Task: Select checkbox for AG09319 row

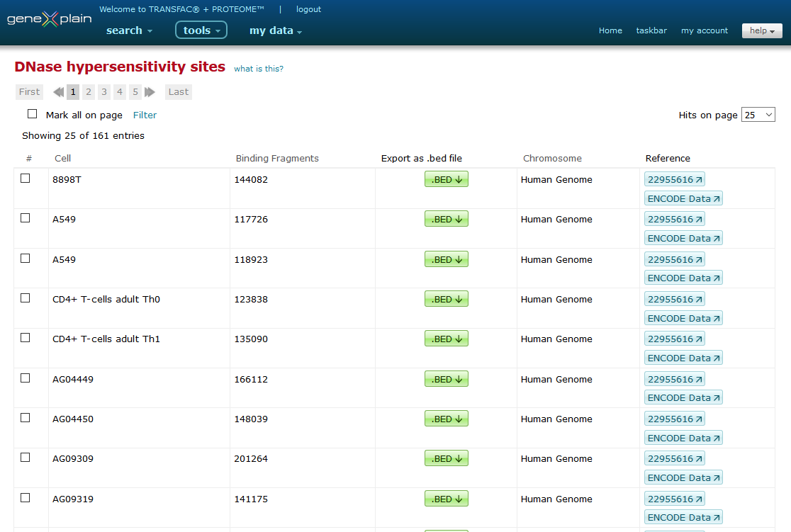Action: point(26,498)
